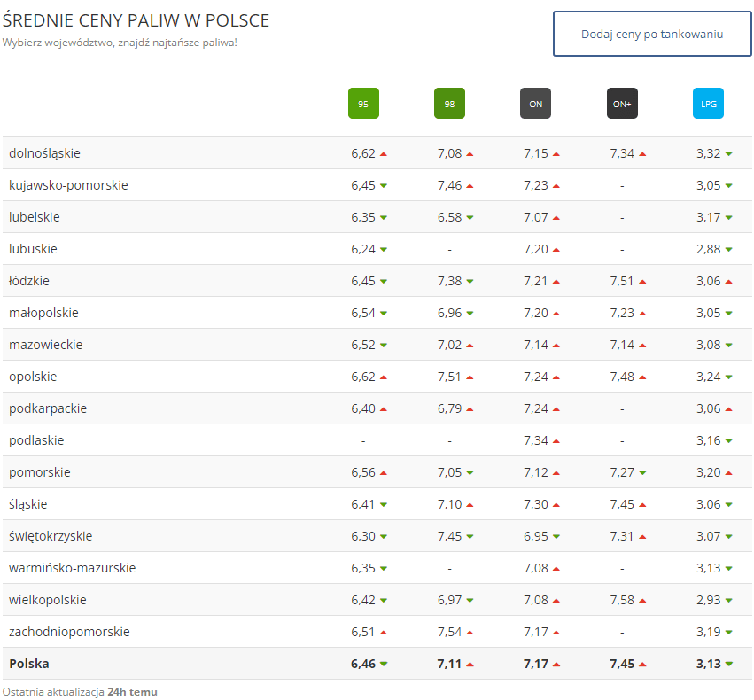Click the opolskie voivodeship name
754x700 pixels.
click(33, 377)
